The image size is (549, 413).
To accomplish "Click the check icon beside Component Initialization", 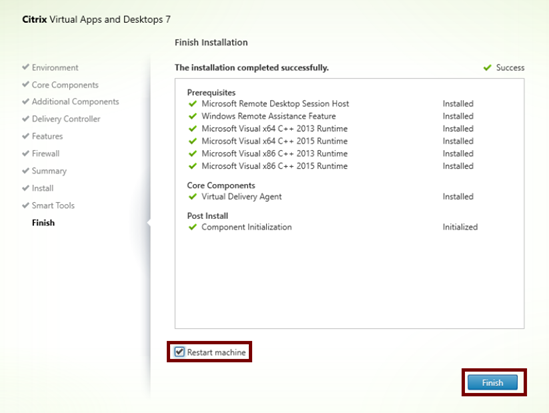I will pyautogui.click(x=193, y=227).
